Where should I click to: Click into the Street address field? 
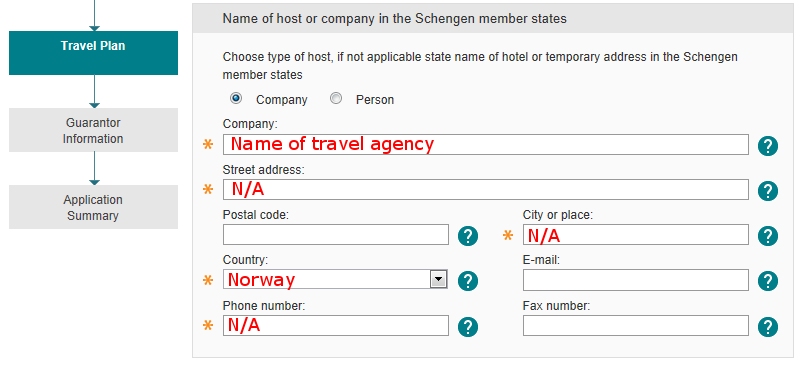485,189
